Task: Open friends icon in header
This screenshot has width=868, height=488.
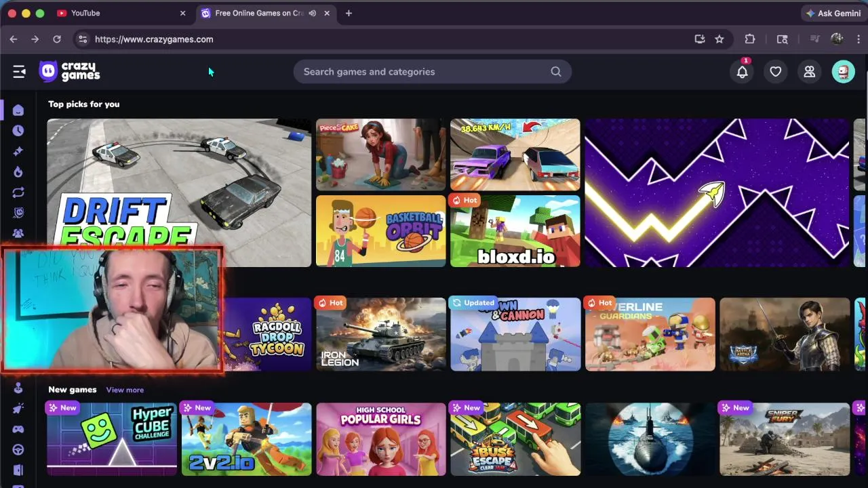Action: [809, 72]
